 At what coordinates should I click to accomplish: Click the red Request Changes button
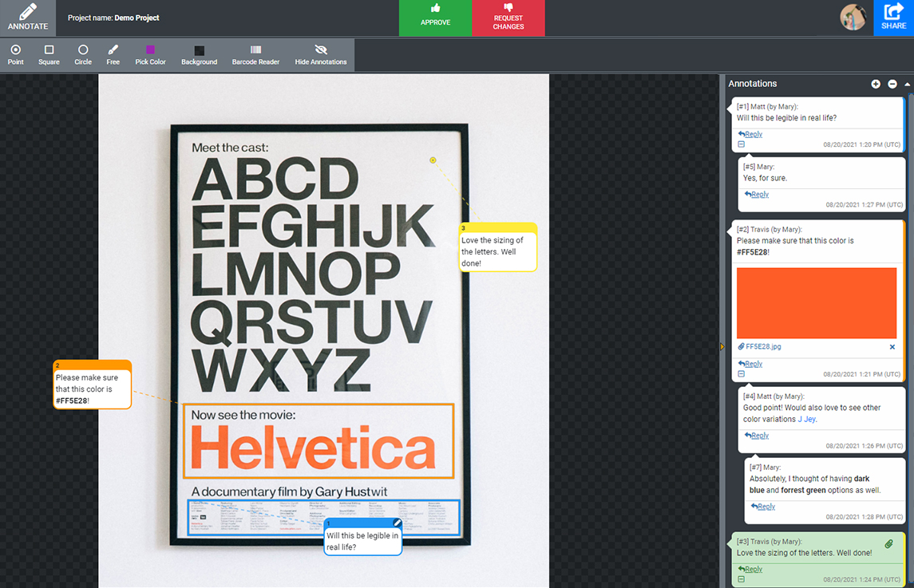click(x=508, y=18)
